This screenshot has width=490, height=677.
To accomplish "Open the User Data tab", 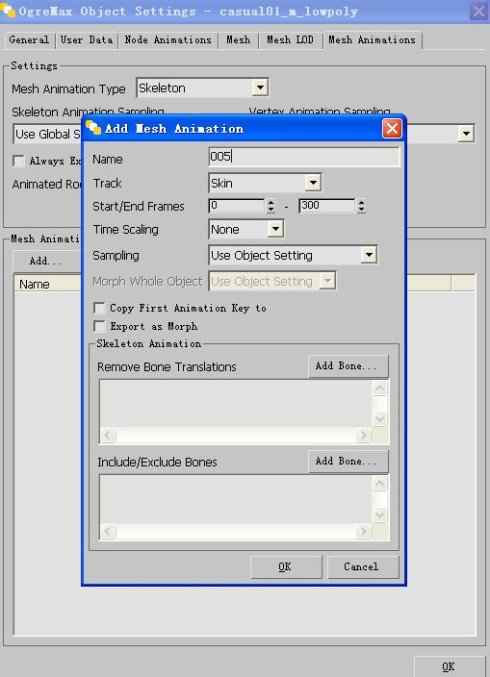I will (x=86, y=40).
